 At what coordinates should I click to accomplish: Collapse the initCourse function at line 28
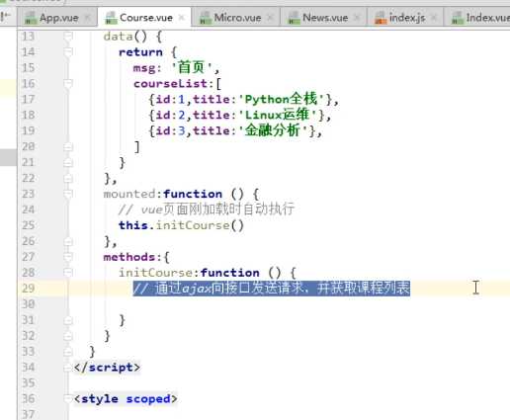pos(68,273)
